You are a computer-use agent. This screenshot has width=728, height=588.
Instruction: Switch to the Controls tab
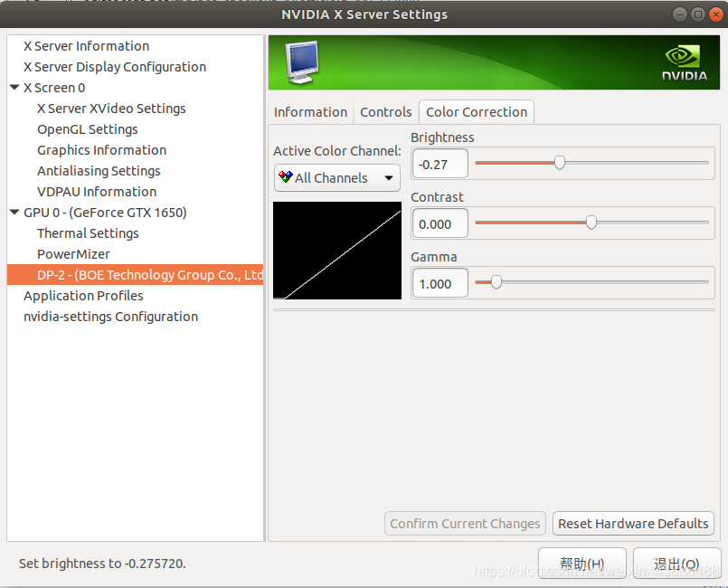point(386,112)
